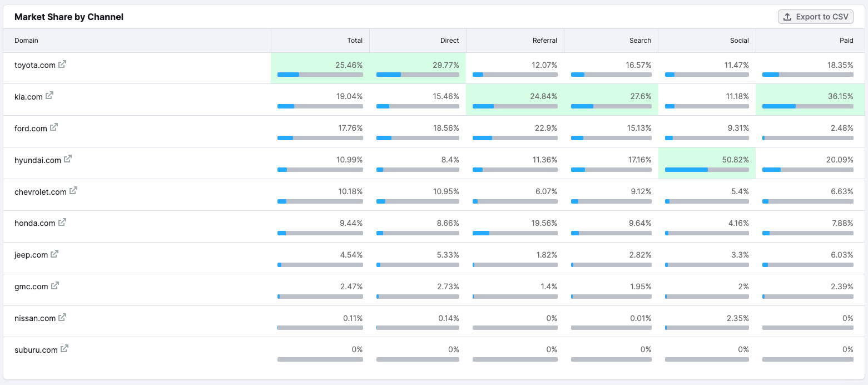Select the 22.9% Referral value for ford.com

(546, 129)
